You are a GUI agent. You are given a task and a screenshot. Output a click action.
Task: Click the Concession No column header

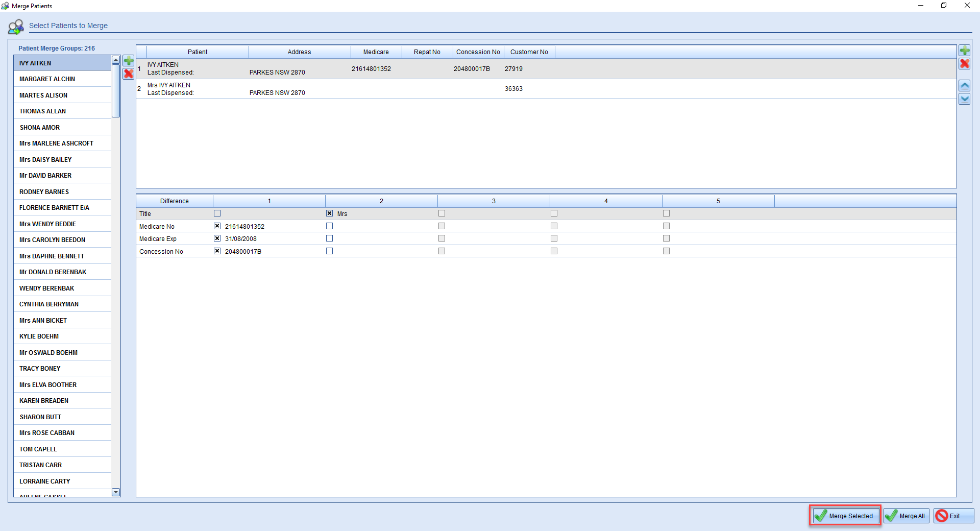pyautogui.click(x=478, y=52)
